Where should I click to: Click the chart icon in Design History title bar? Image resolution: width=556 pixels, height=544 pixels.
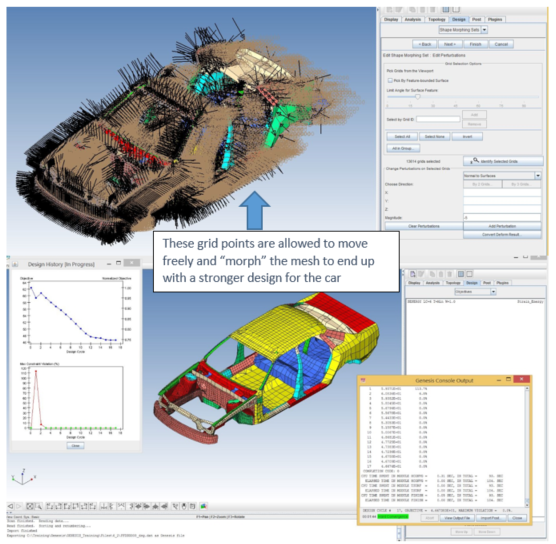[x=15, y=264]
